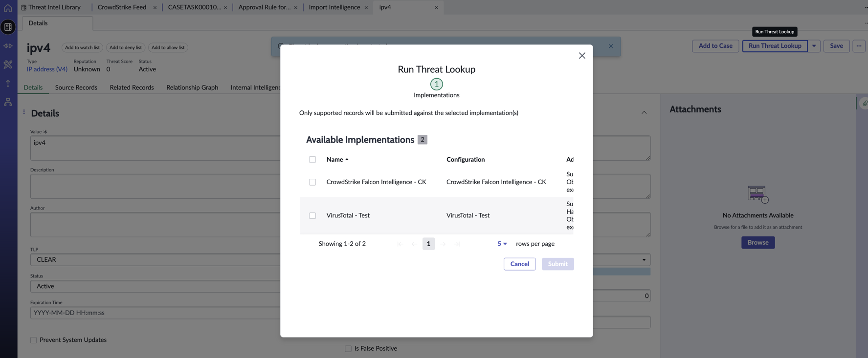The image size is (868, 358).
Task: Select page 1 in pagination
Action: 428,244
